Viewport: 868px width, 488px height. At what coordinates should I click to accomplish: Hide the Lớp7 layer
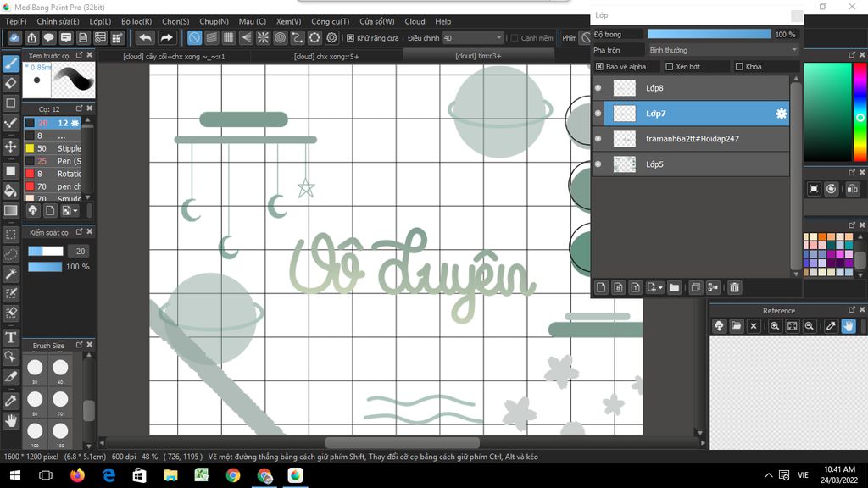(x=598, y=114)
